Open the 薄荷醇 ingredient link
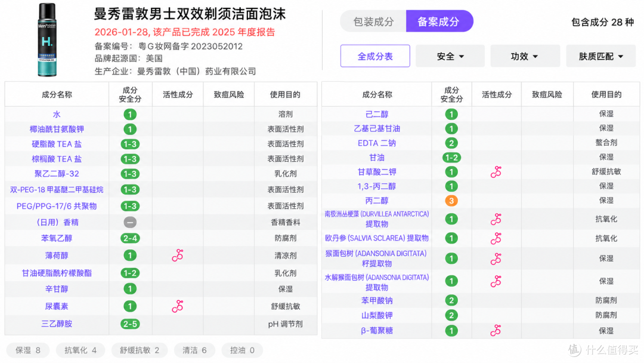This screenshot has height=363, width=644. pyautogui.click(x=57, y=256)
